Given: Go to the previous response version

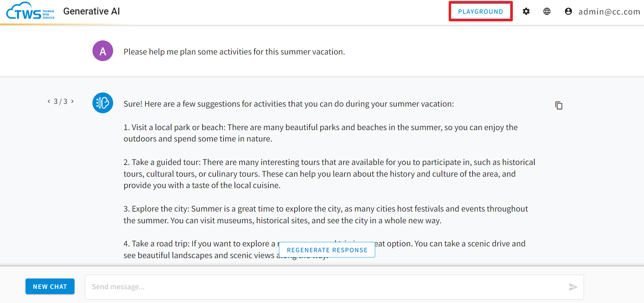Looking at the screenshot, I should pos(49,101).
